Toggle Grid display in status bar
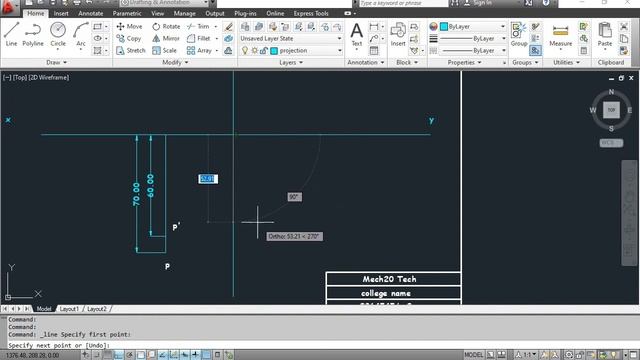The width and height of the screenshot is (640, 360). (x=108, y=355)
